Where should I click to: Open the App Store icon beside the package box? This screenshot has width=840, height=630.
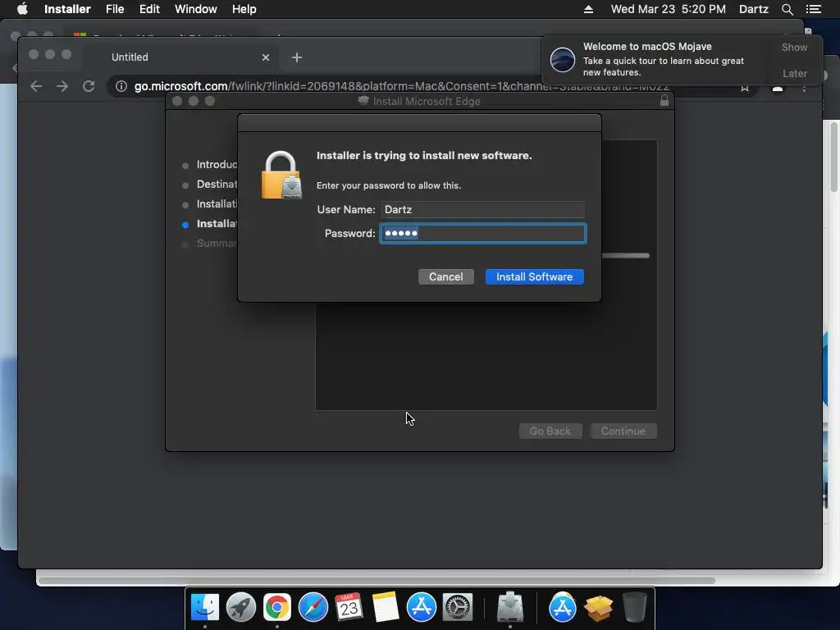click(563, 608)
